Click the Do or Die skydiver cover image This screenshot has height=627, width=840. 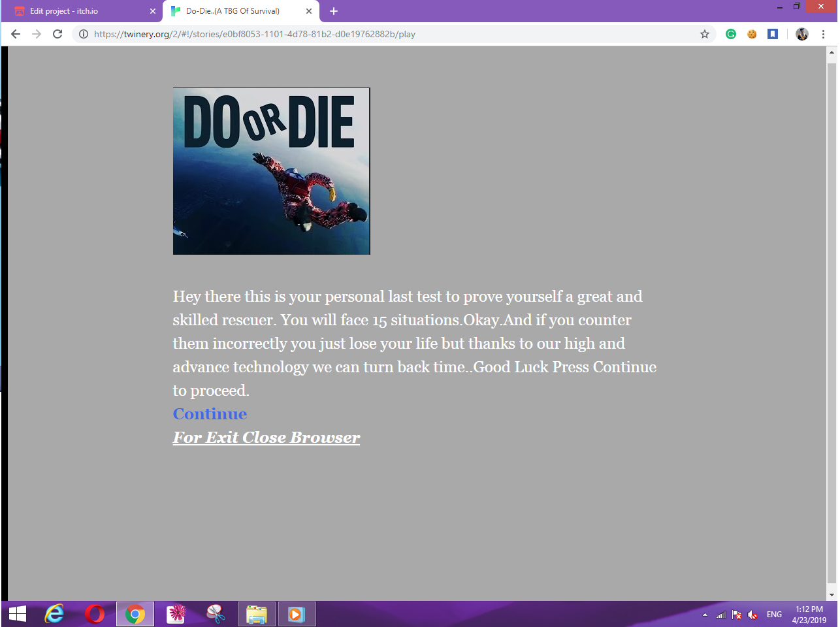click(272, 171)
